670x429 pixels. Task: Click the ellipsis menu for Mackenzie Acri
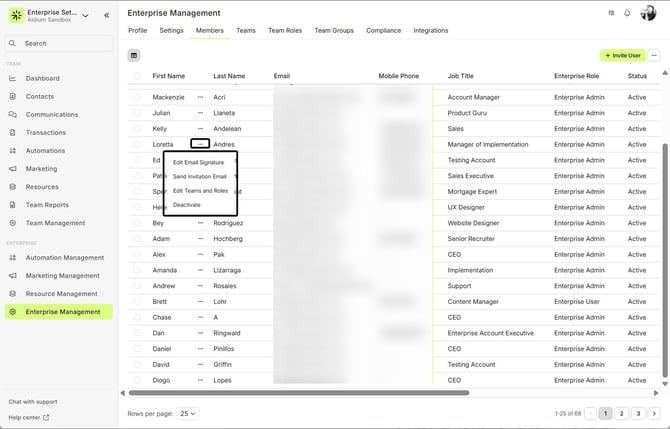point(200,97)
